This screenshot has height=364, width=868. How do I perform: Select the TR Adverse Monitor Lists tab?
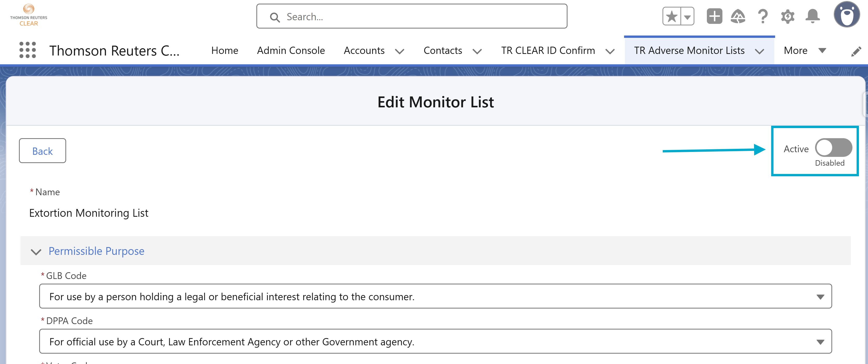[x=689, y=51]
